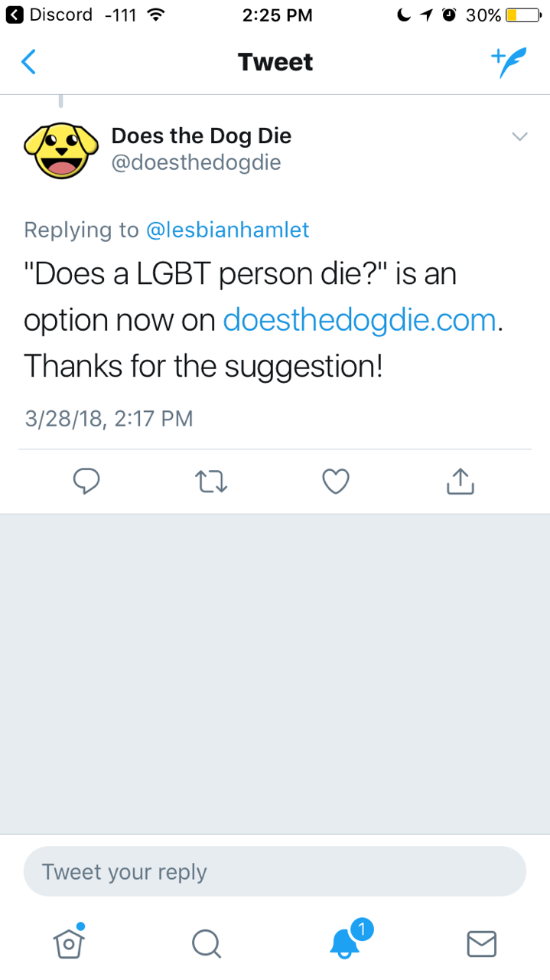Tap the back arrow icon
Viewport: 550px width, 980px height.
(28, 62)
